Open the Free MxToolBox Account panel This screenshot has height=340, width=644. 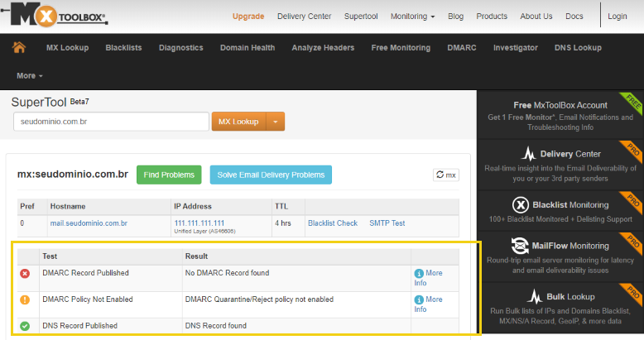[x=560, y=116]
